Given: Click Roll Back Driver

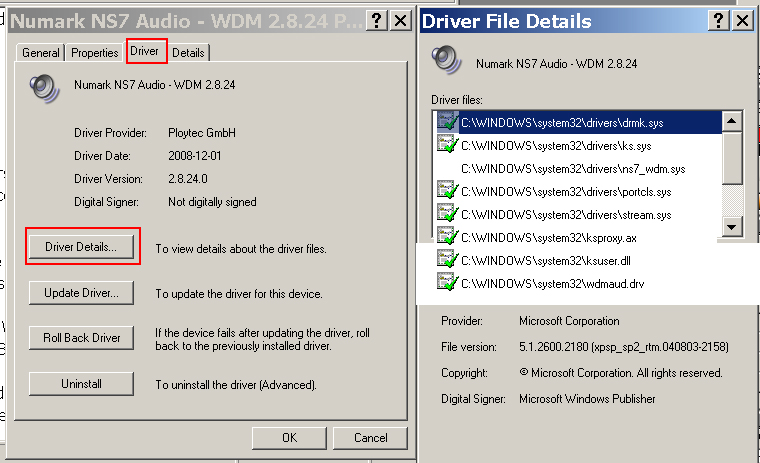Looking at the screenshot, I should (x=82, y=338).
